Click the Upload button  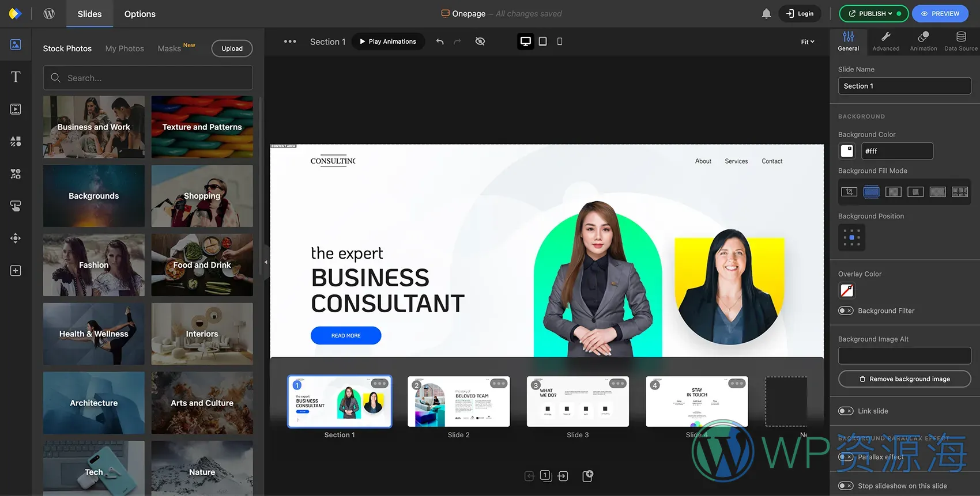[x=232, y=48]
